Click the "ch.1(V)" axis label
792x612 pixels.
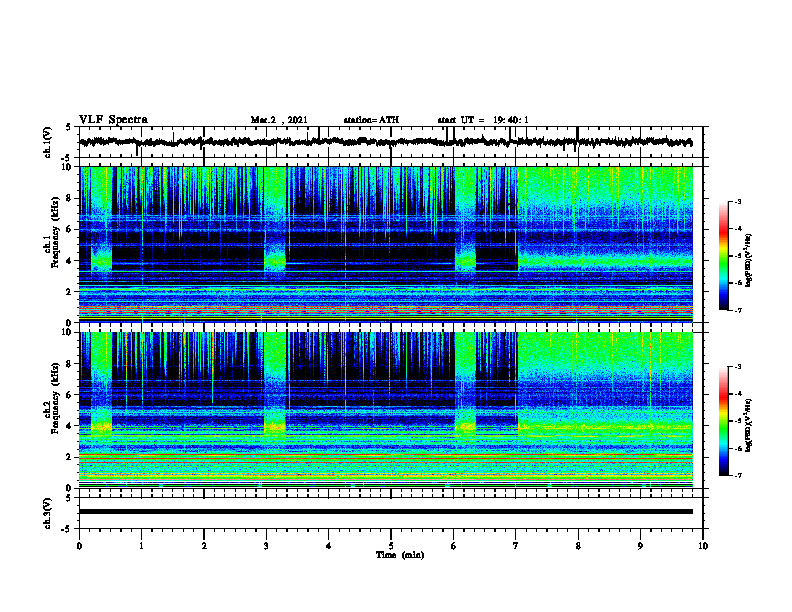[x=47, y=142]
